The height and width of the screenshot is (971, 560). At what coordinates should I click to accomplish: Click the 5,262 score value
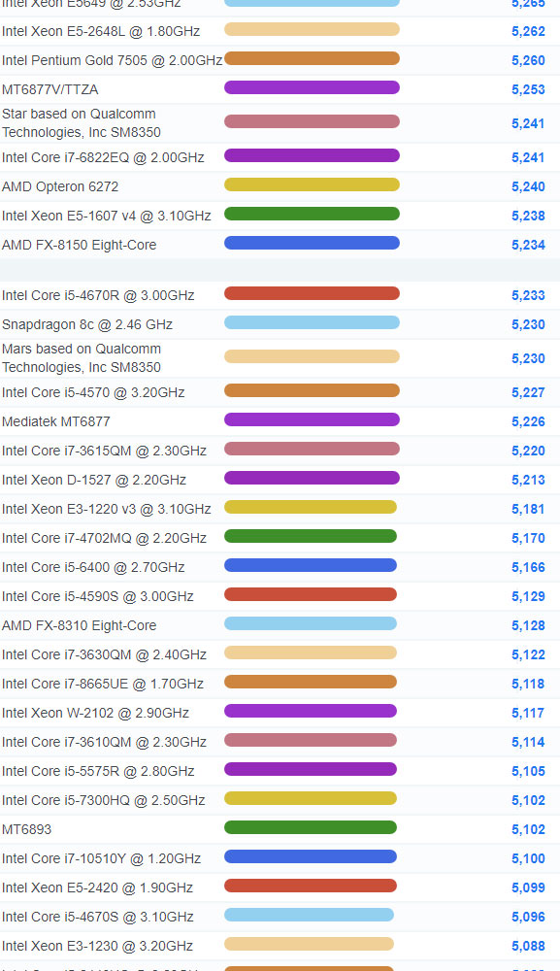(528, 32)
